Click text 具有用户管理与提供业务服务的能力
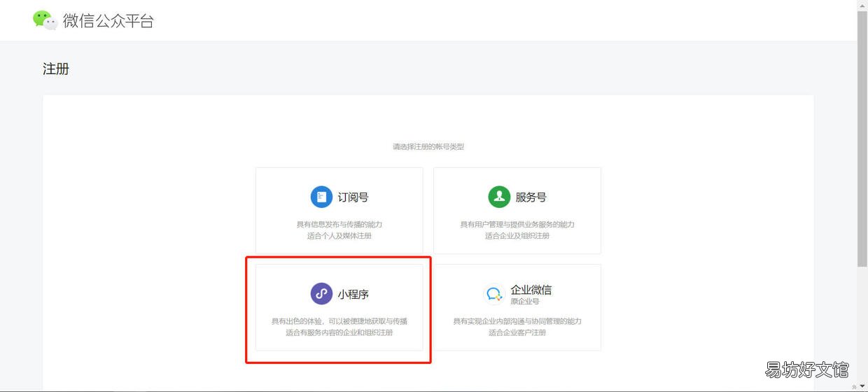Screen dimensions: 868x392 (517, 225)
